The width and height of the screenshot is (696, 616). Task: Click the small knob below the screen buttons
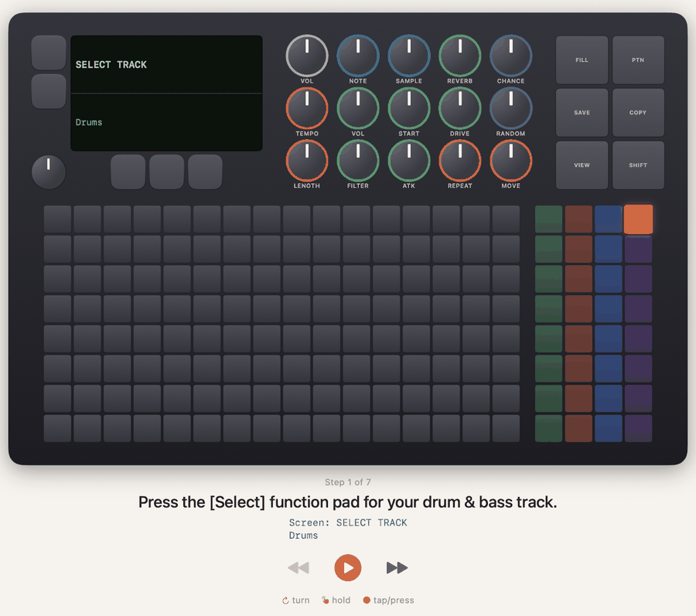click(49, 172)
